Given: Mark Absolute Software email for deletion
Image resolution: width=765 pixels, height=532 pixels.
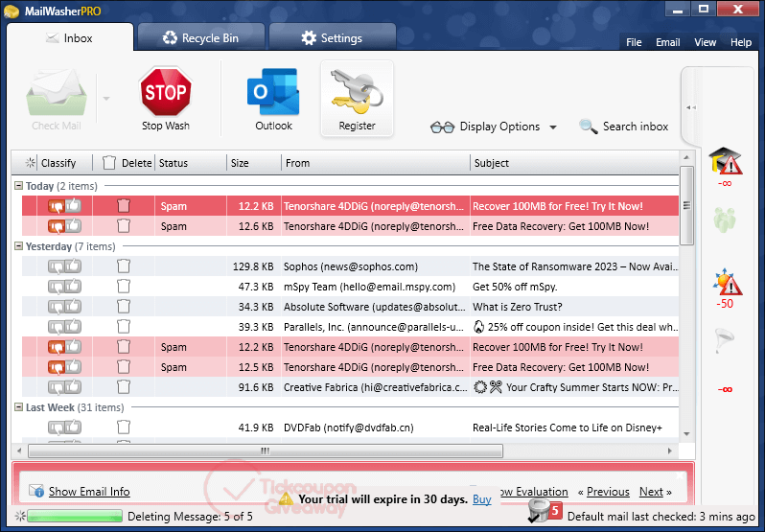Looking at the screenshot, I should tap(124, 306).
